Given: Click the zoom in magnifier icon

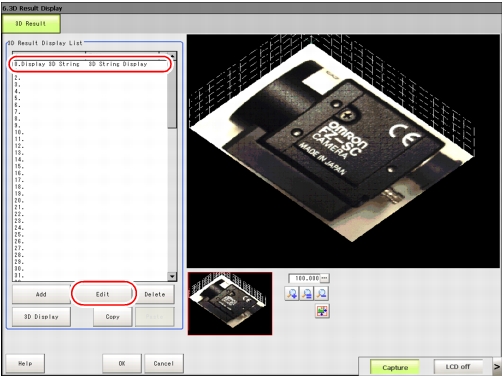Looking at the screenshot, I should pyautogui.click(x=292, y=294).
